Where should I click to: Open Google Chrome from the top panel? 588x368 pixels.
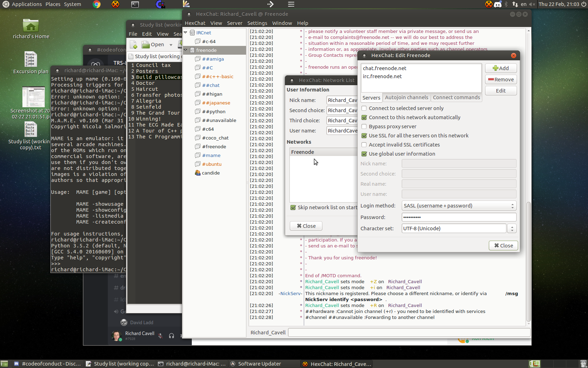coord(97,4)
